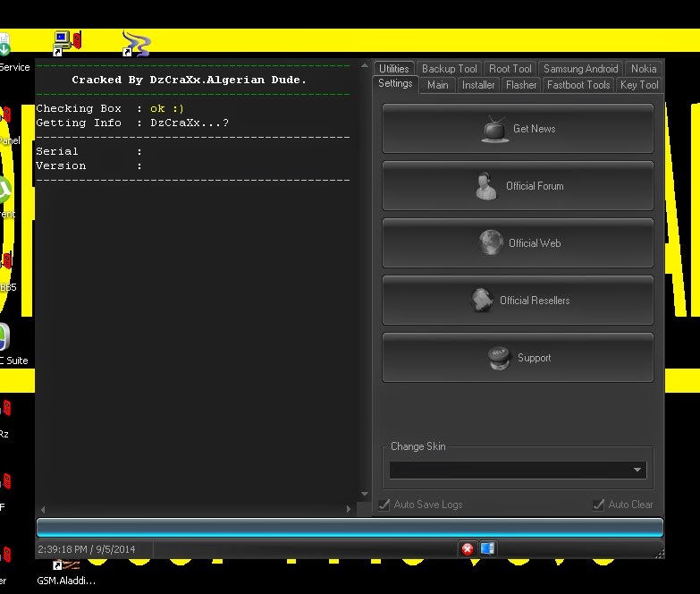Select the Settings tab
This screenshot has height=594, width=700.
click(395, 83)
